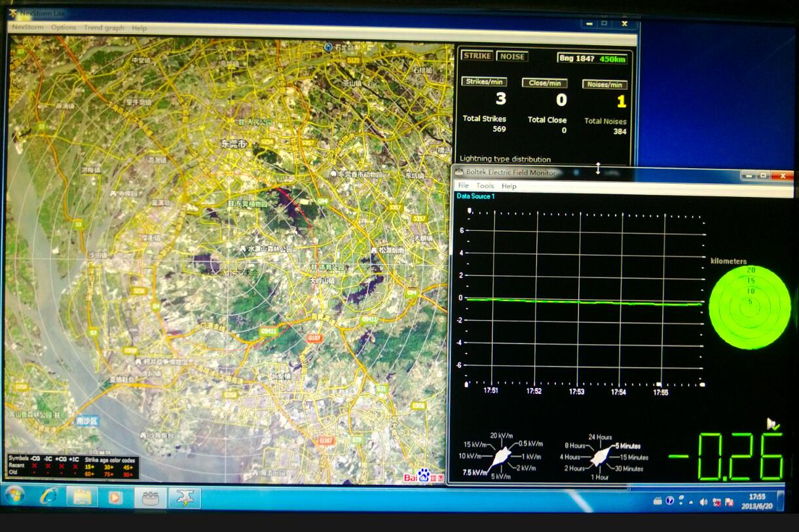
Task: Open the Tools menu in Electric Field Monitor
Action: [485, 186]
